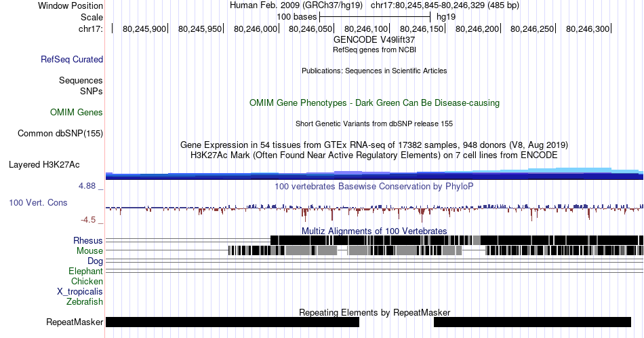
Task: Click Repeating Elements by RepeatMasker title
Action: point(374,312)
